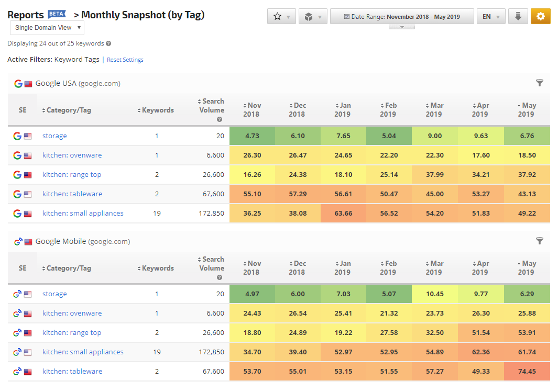Open the Date Range picker

(402, 17)
